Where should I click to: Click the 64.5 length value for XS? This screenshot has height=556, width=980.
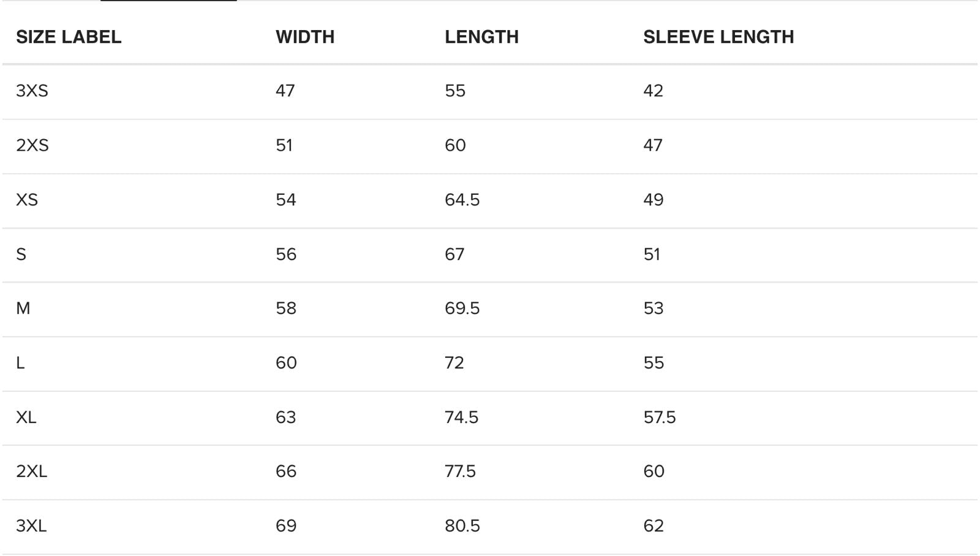462,200
